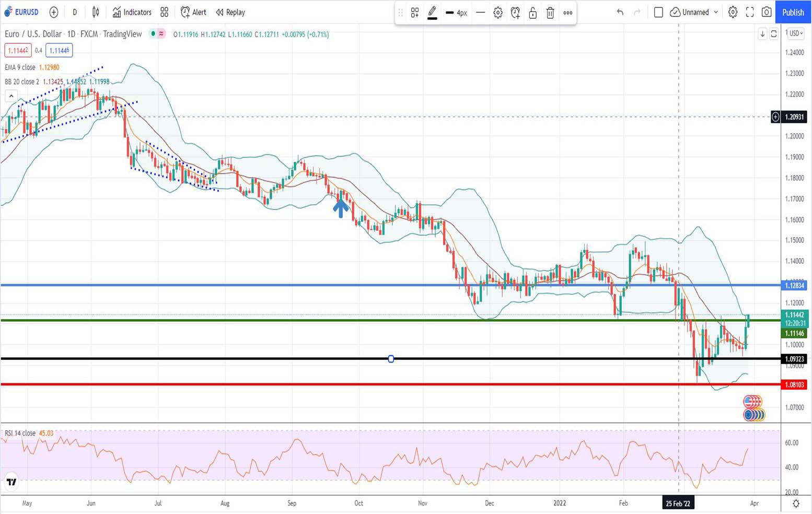Open the USD currency dropdown
Image resolution: width=812 pixels, height=514 pixels.
pyautogui.click(x=796, y=33)
